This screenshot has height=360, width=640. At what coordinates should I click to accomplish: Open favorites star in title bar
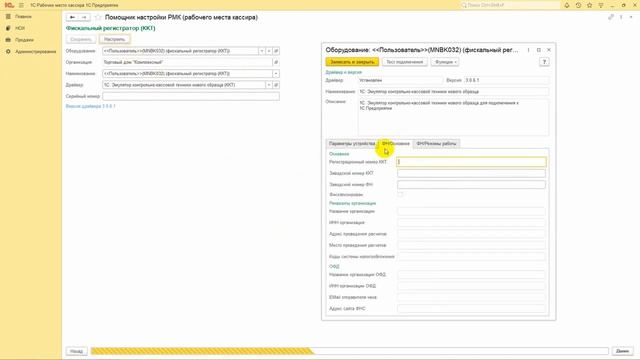point(589,5)
